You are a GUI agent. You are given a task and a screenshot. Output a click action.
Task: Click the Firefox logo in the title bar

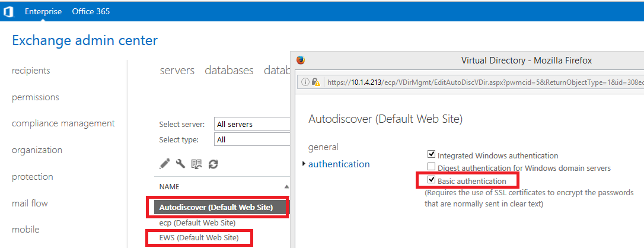point(301,60)
